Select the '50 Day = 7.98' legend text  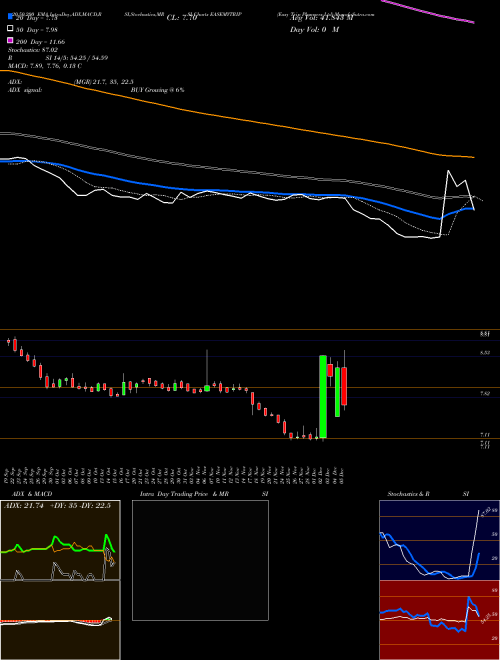[x=37, y=29]
